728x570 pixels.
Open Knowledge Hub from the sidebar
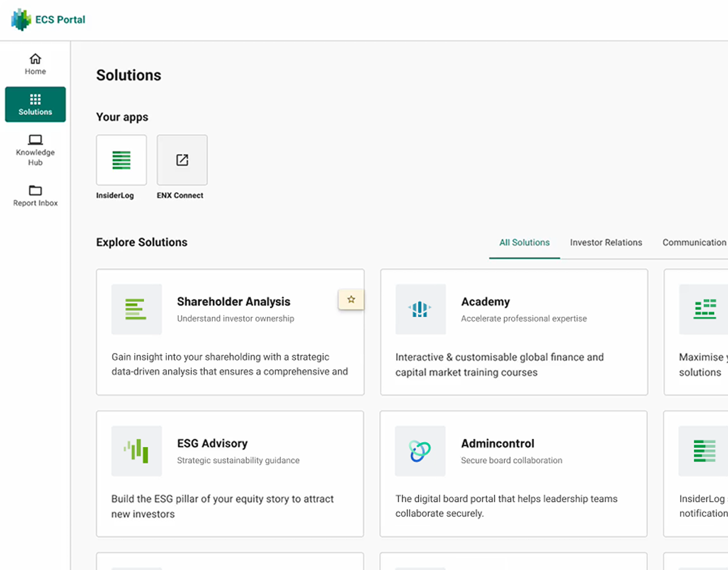pyautogui.click(x=35, y=149)
